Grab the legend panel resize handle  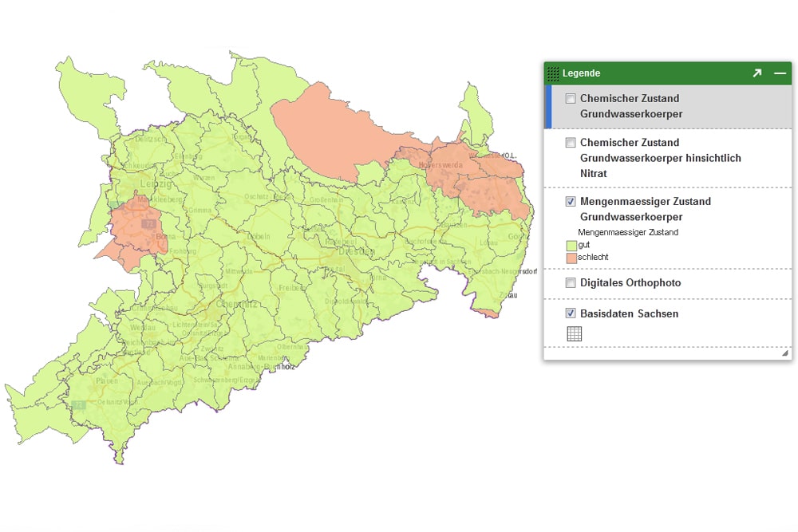[784, 353]
